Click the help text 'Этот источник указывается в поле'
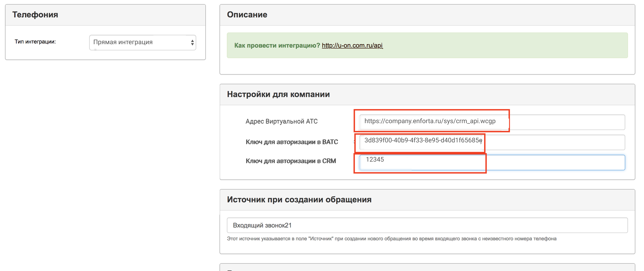644x271 pixels. [x=392, y=238]
